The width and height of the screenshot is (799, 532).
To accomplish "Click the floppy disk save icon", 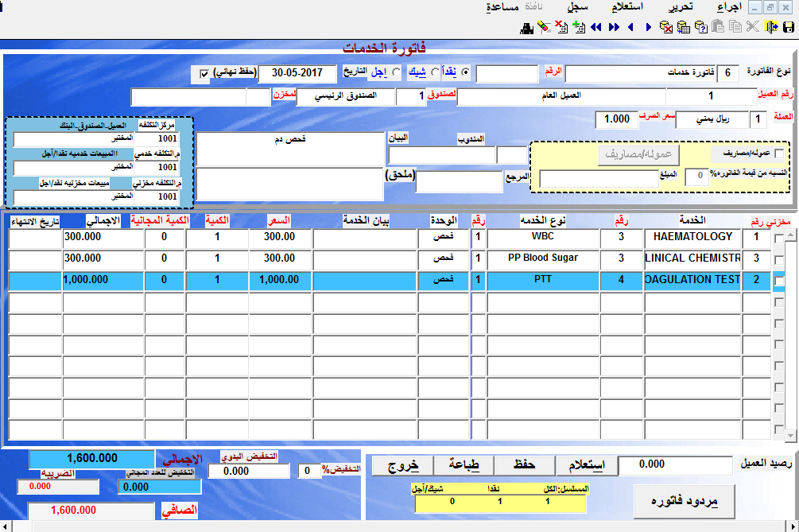I will [x=788, y=27].
